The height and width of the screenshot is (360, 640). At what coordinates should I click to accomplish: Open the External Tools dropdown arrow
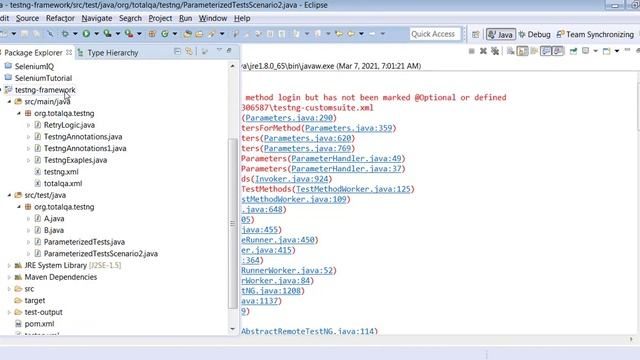tap(139, 34)
